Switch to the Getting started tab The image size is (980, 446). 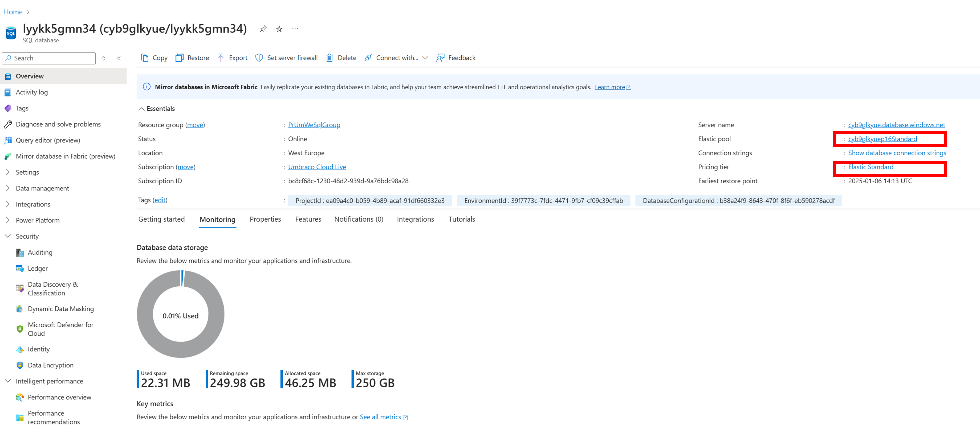tap(161, 219)
